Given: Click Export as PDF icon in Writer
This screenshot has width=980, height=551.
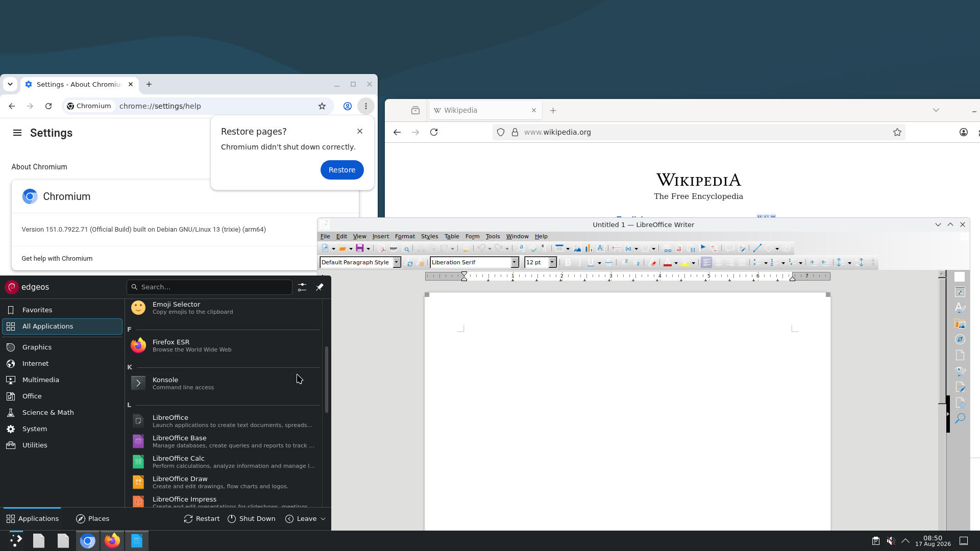Looking at the screenshot, I should pyautogui.click(x=382, y=248).
